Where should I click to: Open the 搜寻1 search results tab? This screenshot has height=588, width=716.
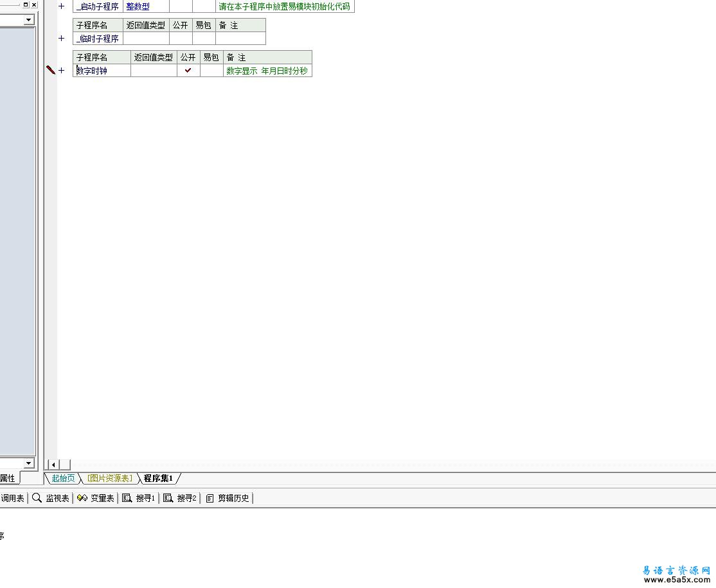139,498
